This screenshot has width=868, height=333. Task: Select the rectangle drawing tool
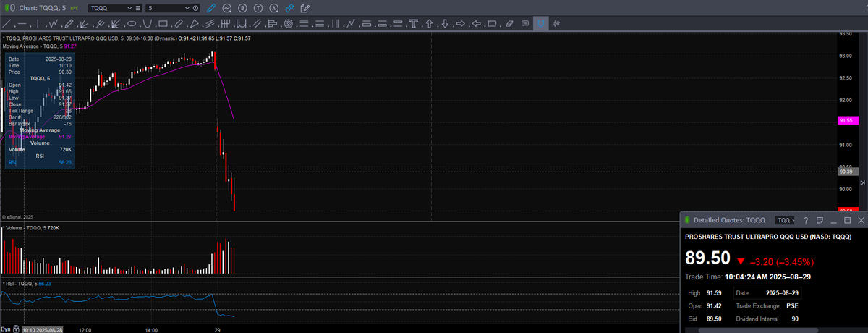tap(163, 24)
